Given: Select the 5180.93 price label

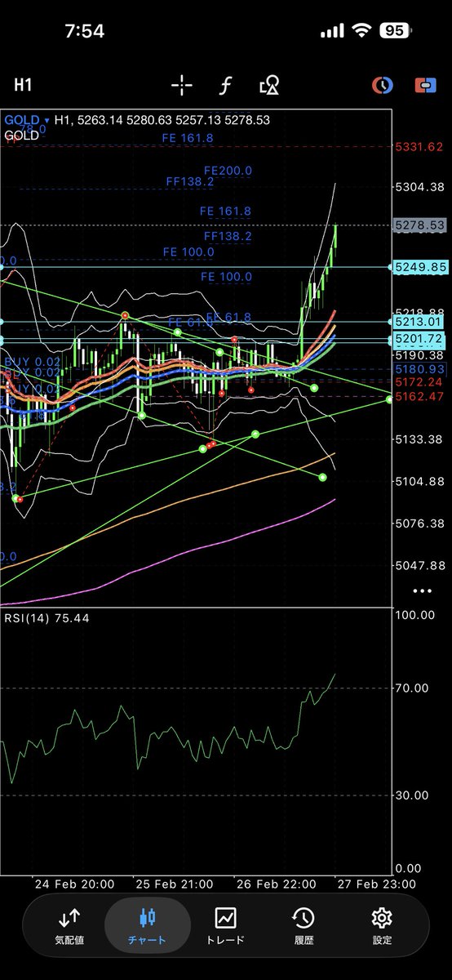Looking at the screenshot, I should (419, 371).
